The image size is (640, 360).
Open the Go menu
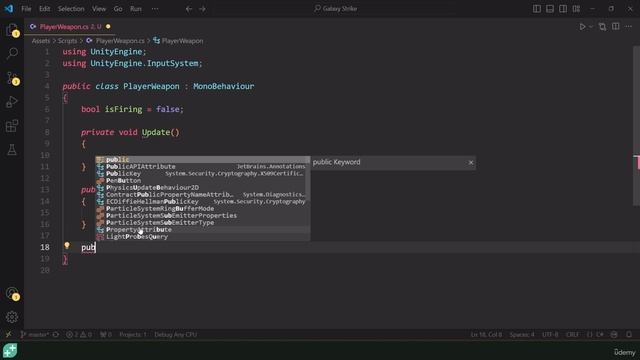coord(118,9)
